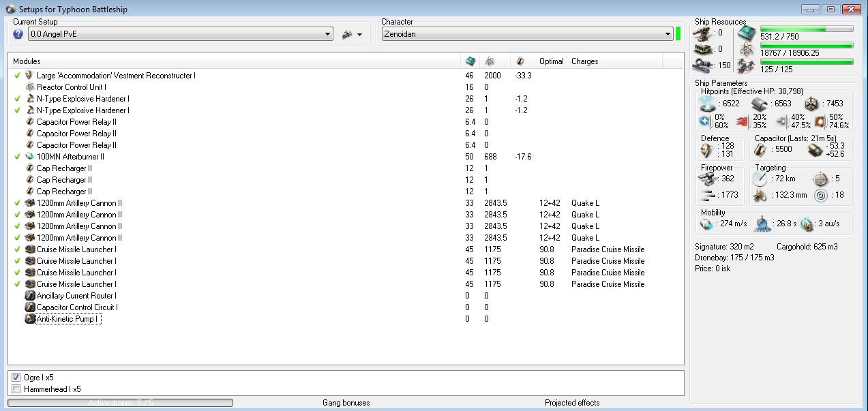Screen dimensions: 868x411
Task: Select the Reactor Control Unit I row
Action: coord(346,87)
